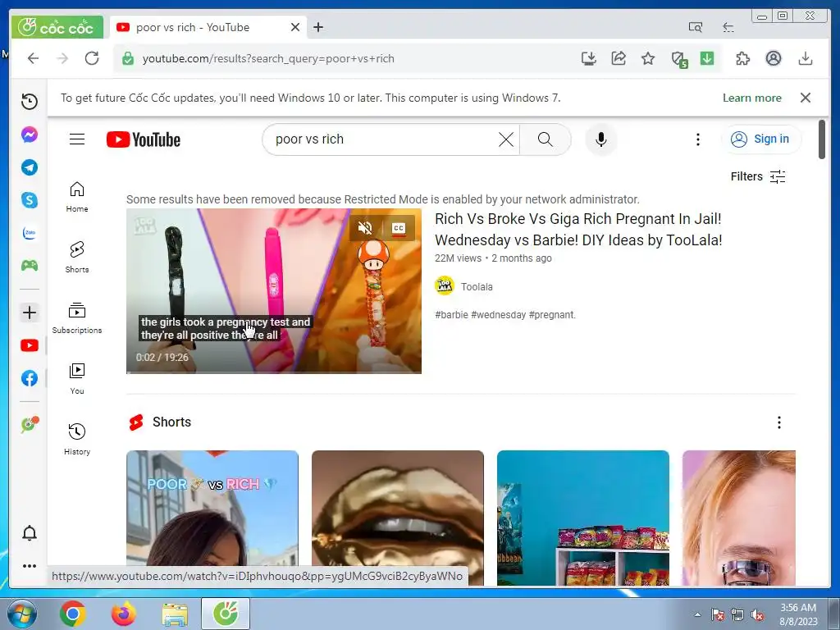Share this page icon in address bar
The width and height of the screenshot is (840, 630).
point(619,58)
